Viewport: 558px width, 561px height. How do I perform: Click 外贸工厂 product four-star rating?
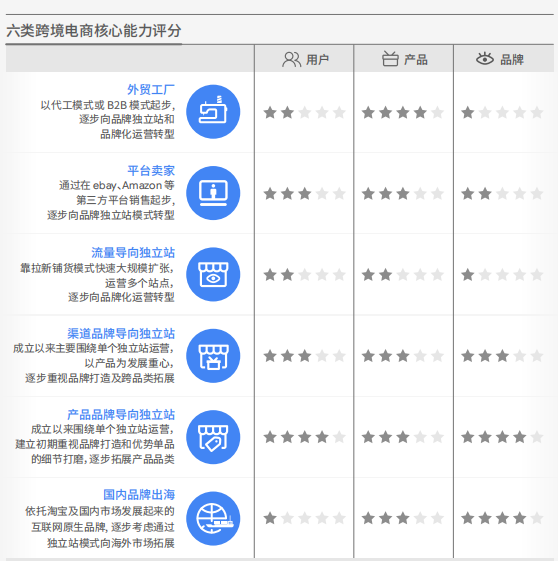coord(403,113)
